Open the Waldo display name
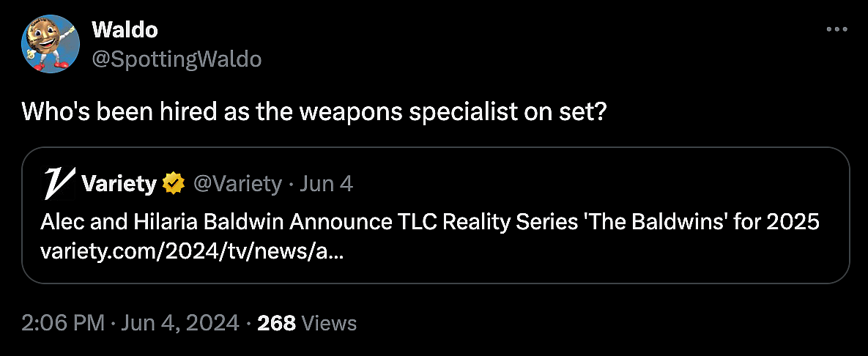This screenshot has height=356, width=868. (125, 30)
